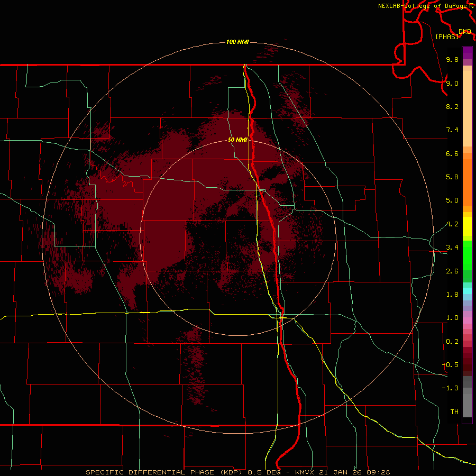Click the 2.6 legend value
476x476 pixels.
tap(452, 271)
